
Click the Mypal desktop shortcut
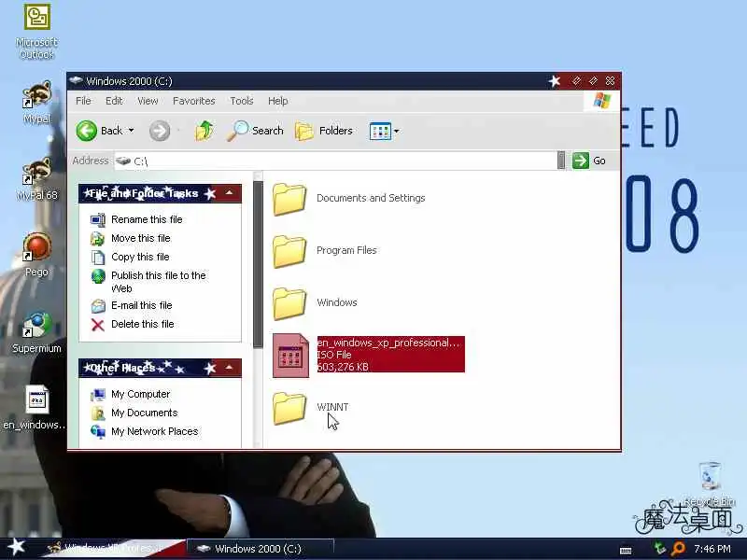[36, 103]
